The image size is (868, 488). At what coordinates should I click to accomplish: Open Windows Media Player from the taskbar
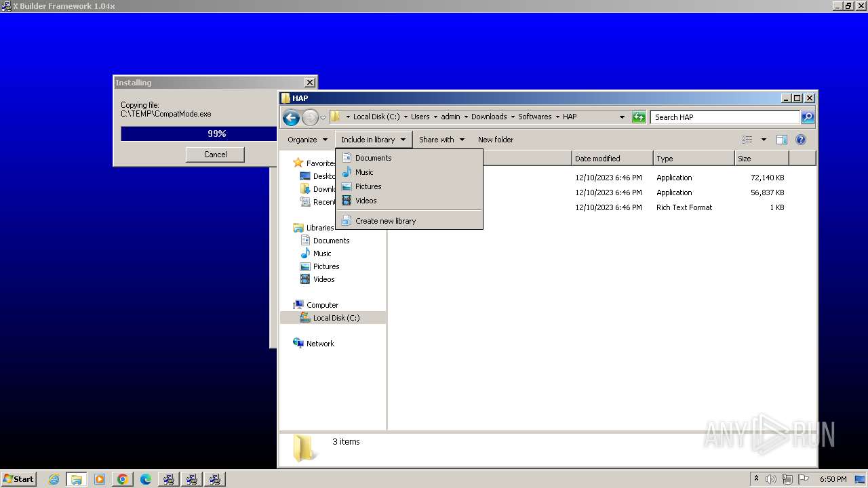pos(100,479)
